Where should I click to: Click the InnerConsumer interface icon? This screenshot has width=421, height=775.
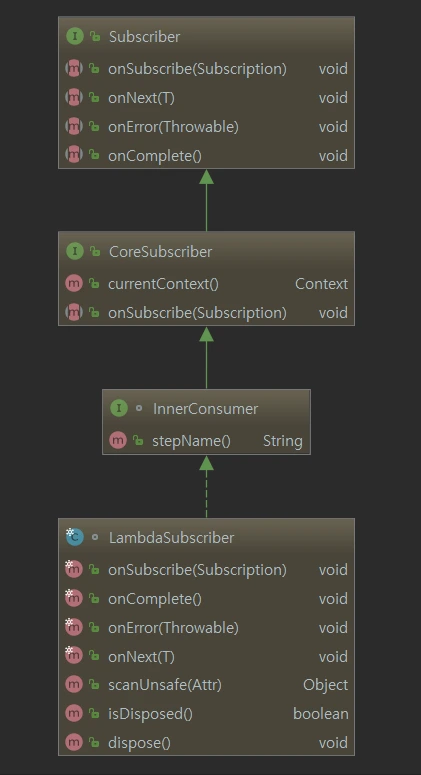coord(119,408)
